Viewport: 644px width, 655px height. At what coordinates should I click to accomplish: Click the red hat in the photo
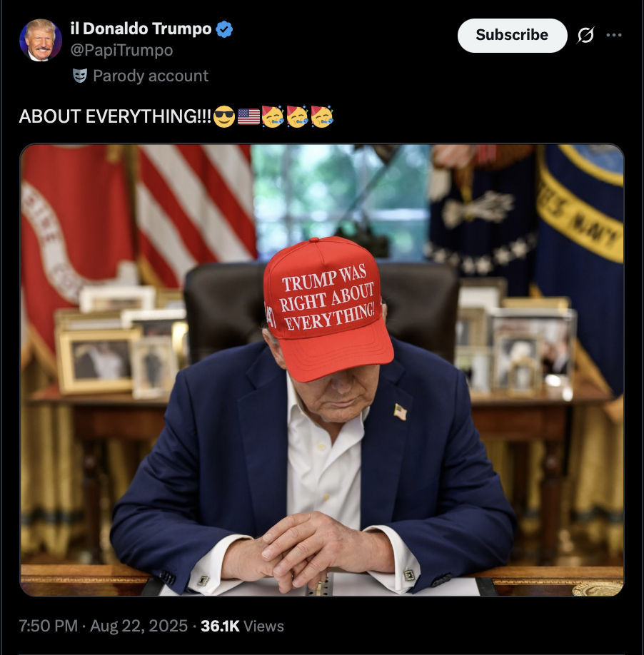(x=328, y=307)
